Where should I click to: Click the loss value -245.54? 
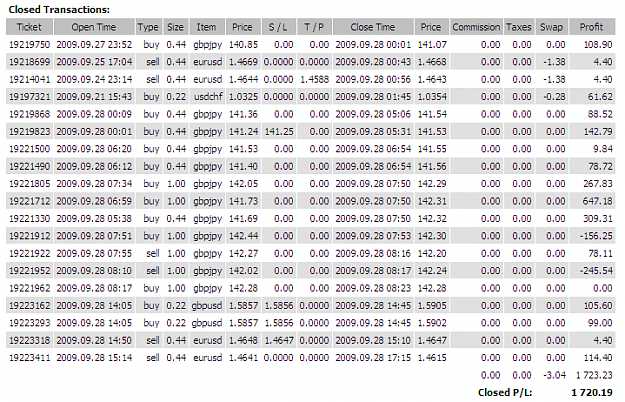tap(596, 271)
